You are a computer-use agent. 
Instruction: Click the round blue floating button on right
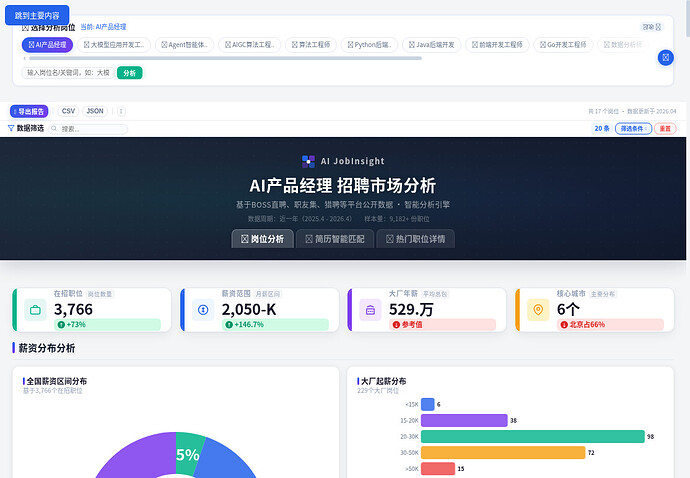665,57
